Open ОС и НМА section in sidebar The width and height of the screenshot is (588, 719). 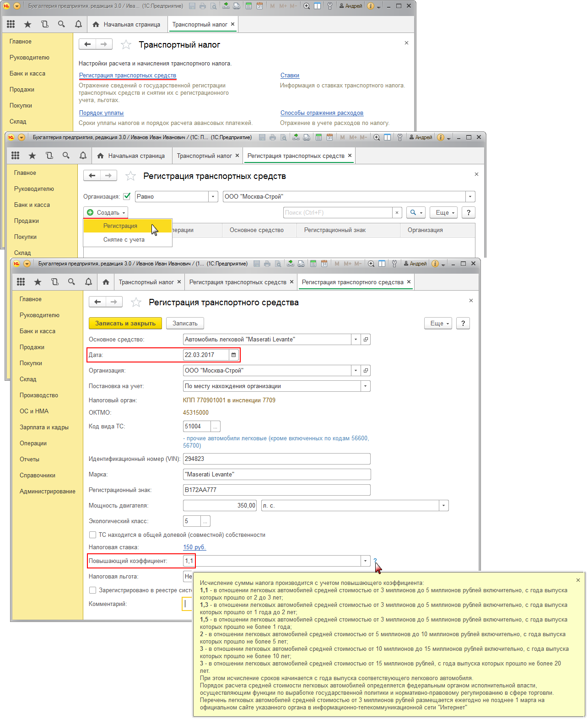point(34,411)
